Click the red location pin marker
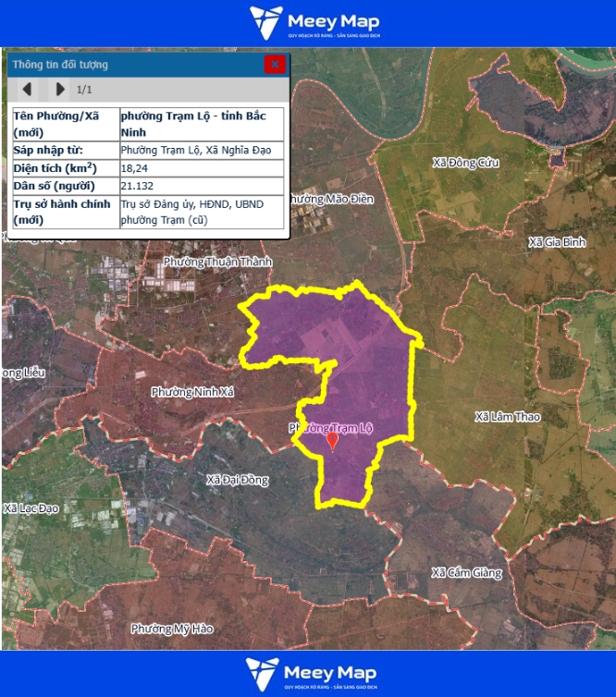Image resolution: width=616 pixels, height=697 pixels. coord(333,441)
